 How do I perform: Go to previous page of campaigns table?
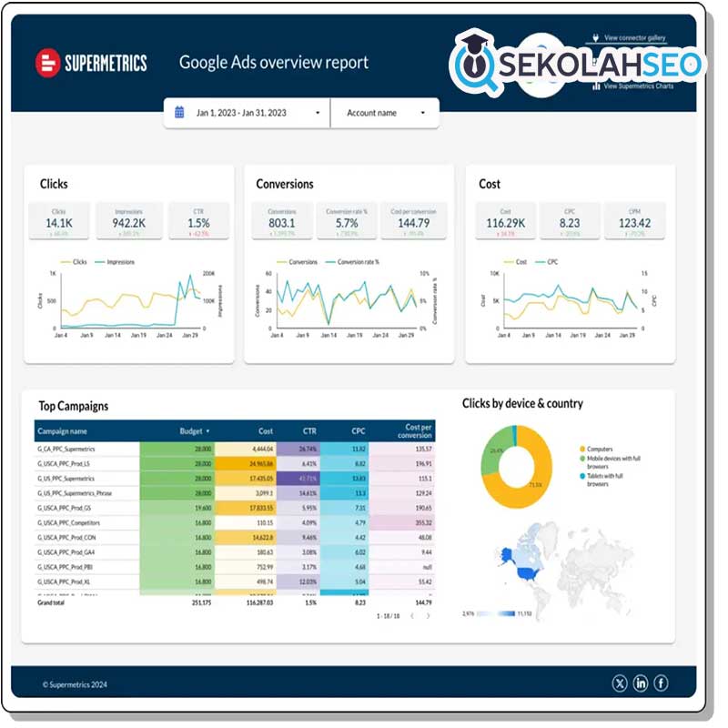(x=410, y=616)
